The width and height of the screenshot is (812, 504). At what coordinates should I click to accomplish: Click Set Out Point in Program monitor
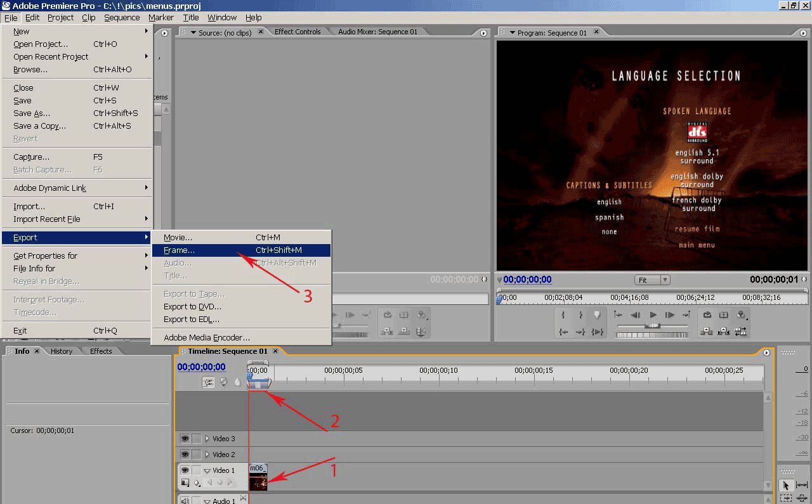(x=580, y=315)
